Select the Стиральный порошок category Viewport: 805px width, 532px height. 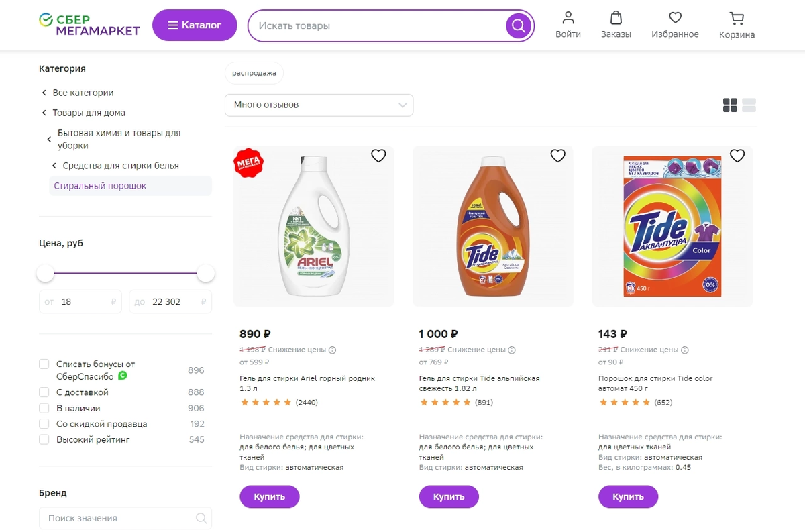click(100, 186)
